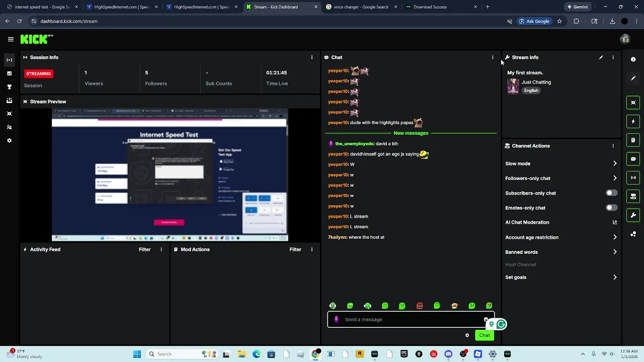Open the emoji picker in the message box

coord(486,319)
